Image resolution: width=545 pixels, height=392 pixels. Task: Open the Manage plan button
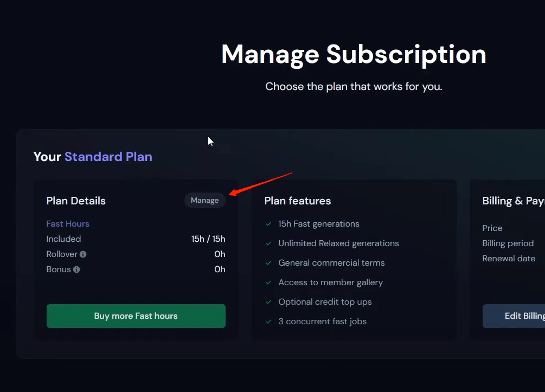point(204,201)
